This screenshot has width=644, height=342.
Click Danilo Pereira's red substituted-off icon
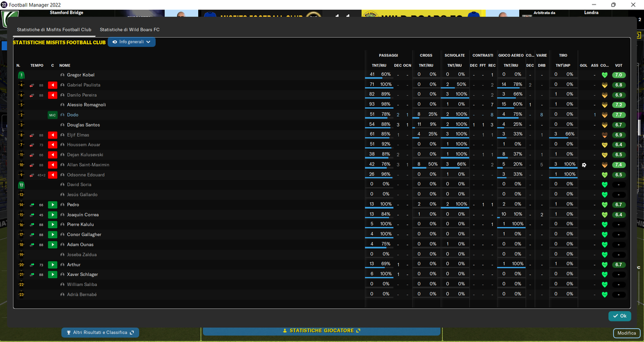tap(52, 95)
